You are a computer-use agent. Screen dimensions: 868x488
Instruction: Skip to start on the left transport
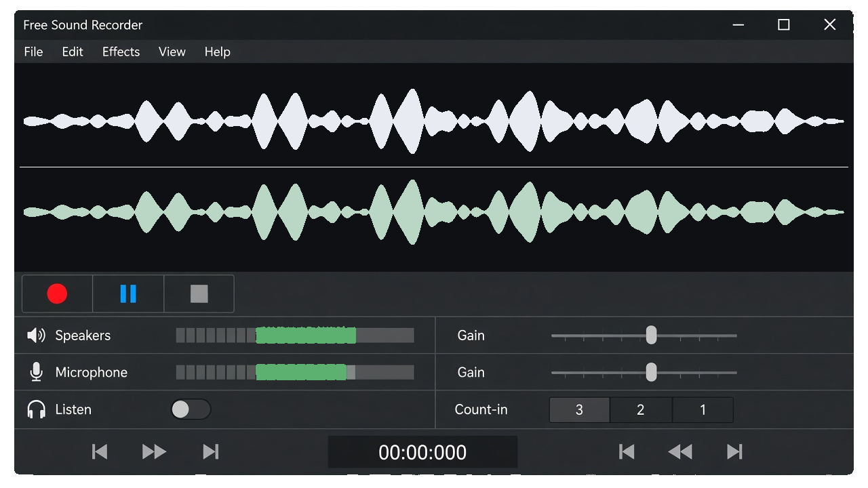coord(100,451)
